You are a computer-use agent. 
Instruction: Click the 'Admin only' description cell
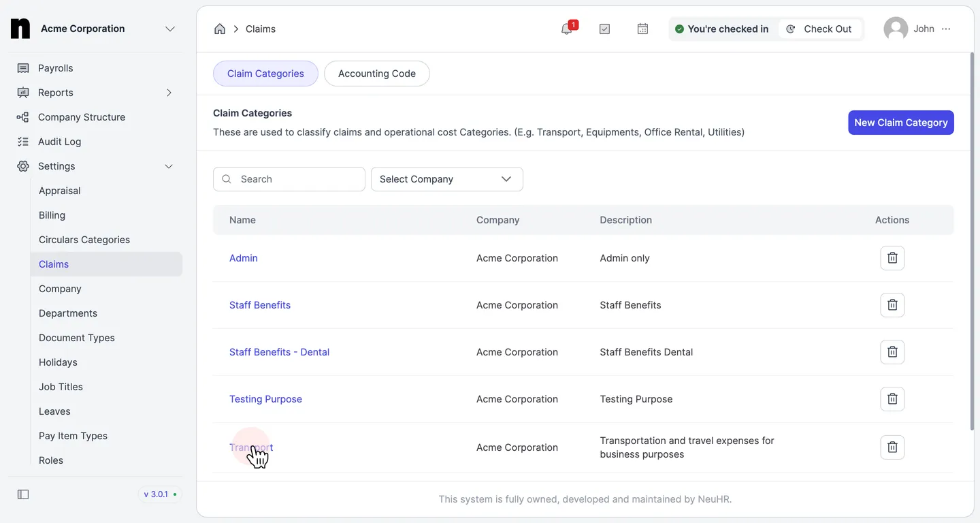click(625, 258)
